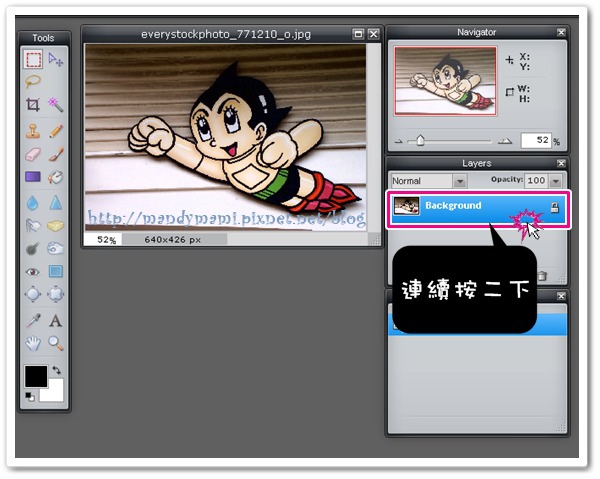Image resolution: width=600 pixels, height=479 pixels.
Task: Close the bottom right panel
Action: (561, 296)
